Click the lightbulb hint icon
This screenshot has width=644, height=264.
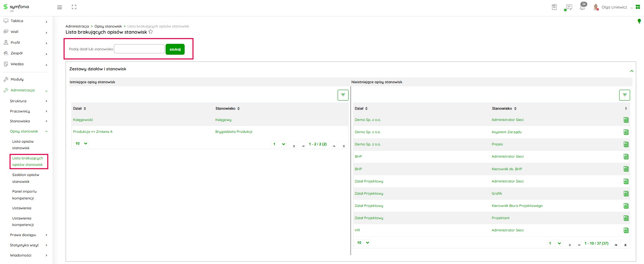point(639,21)
